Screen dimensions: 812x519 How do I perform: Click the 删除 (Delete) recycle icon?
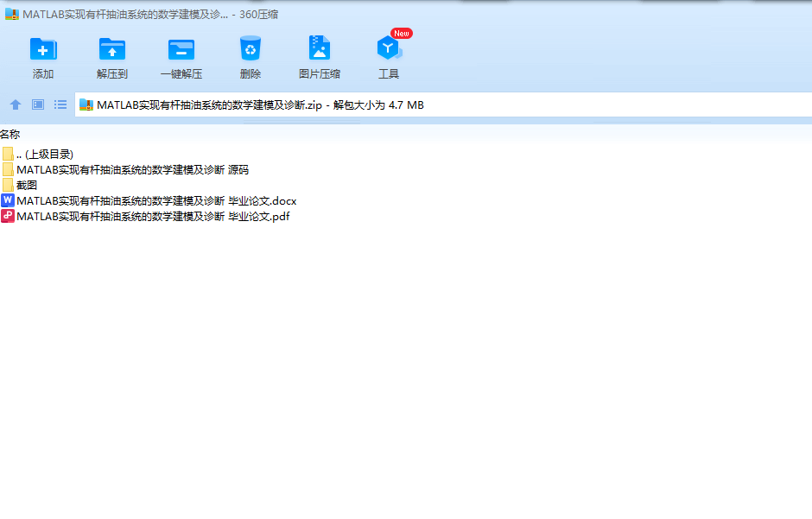251,49
